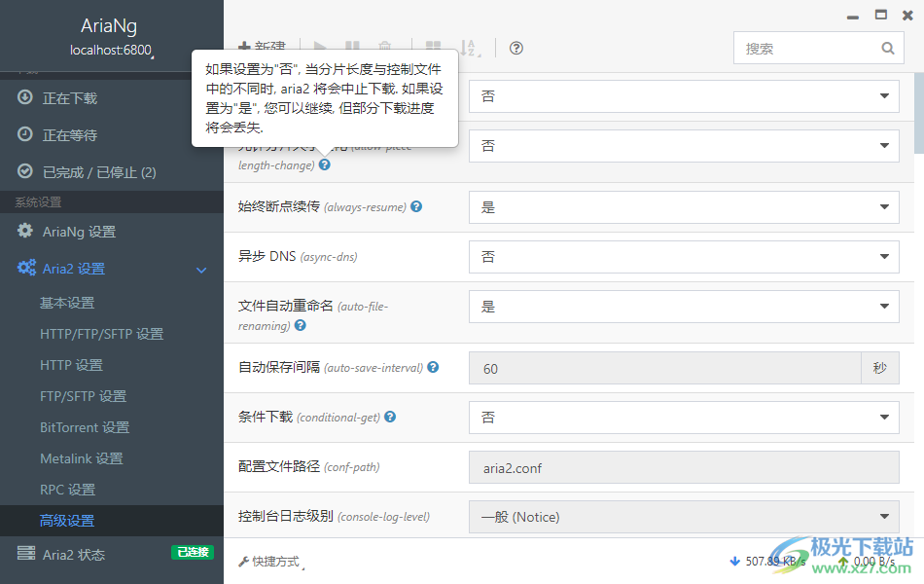The image size is (924, 584).
Task: Click the Aria2 状态 server icon
Action: click(26, 553)
